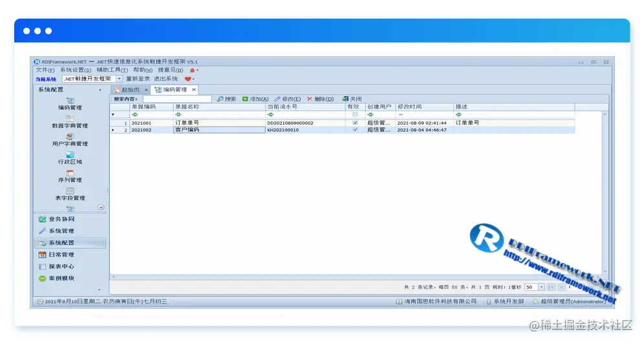
Task: Select cell KH202100010
Action: [306, 130]
